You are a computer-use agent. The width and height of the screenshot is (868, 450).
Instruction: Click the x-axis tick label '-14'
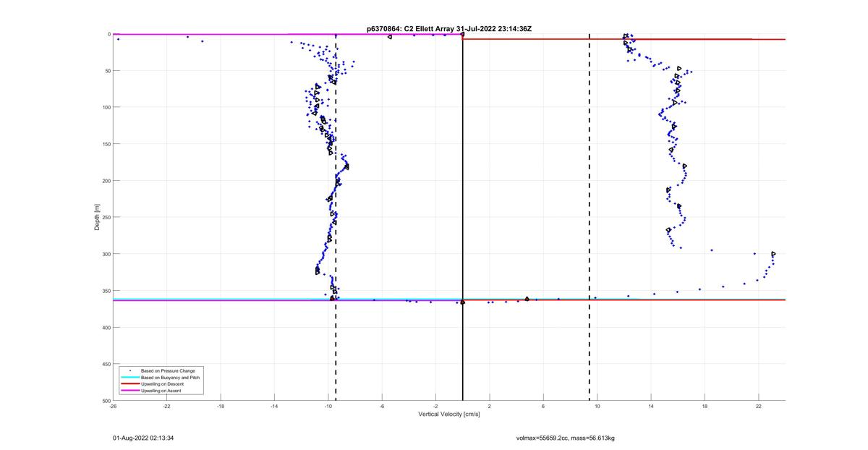(274, 406)
